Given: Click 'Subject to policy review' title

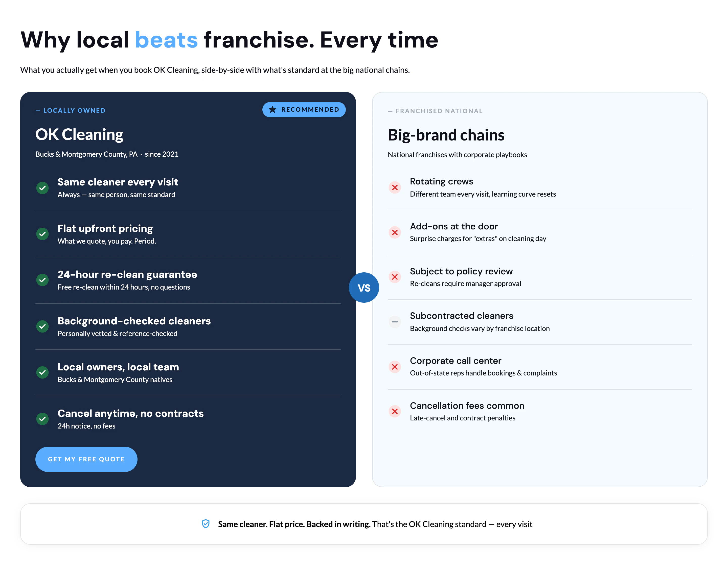Looking at the screenshot, I should (461, 271).
